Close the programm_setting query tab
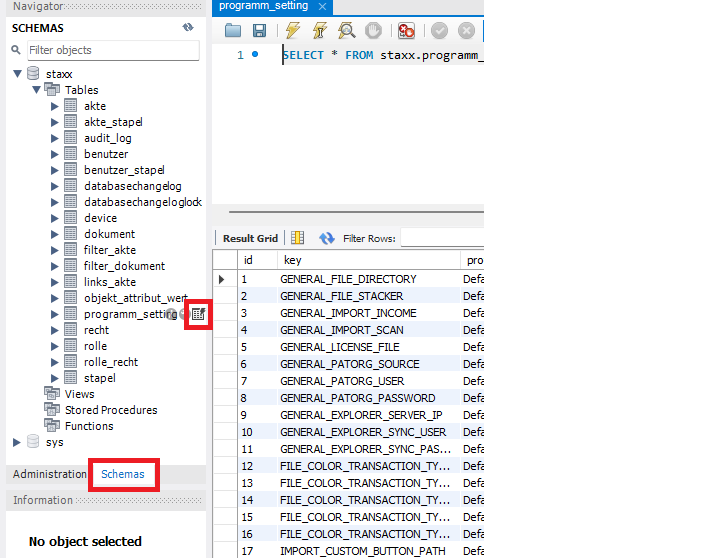The height and width of the screenshot is (558, 717). (322, 7)
